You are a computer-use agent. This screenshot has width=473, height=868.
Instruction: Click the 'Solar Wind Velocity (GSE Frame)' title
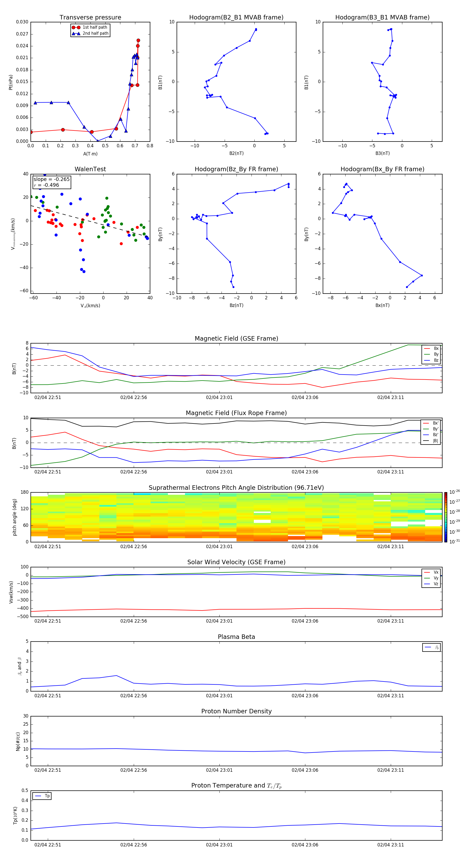tap(236, 562)
